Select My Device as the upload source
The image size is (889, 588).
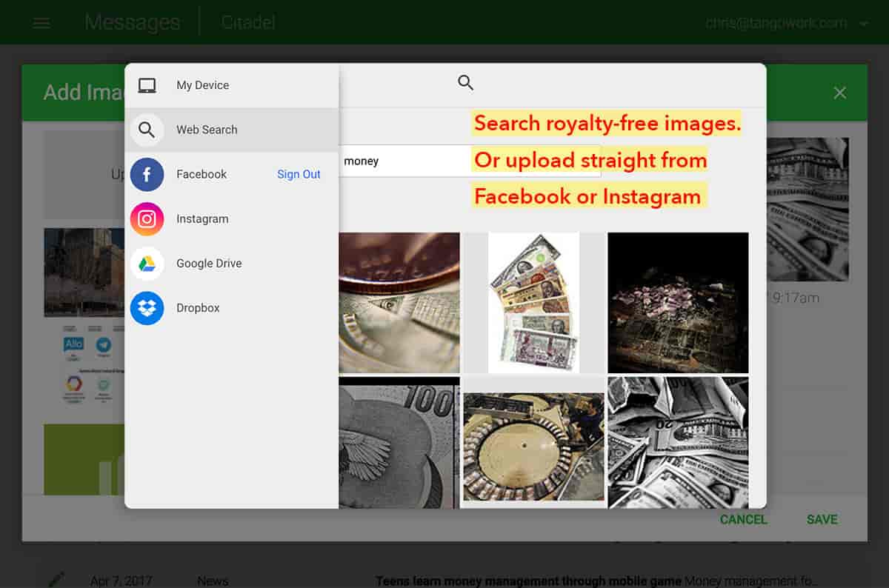pyautogui.click(x=232, y=85)
